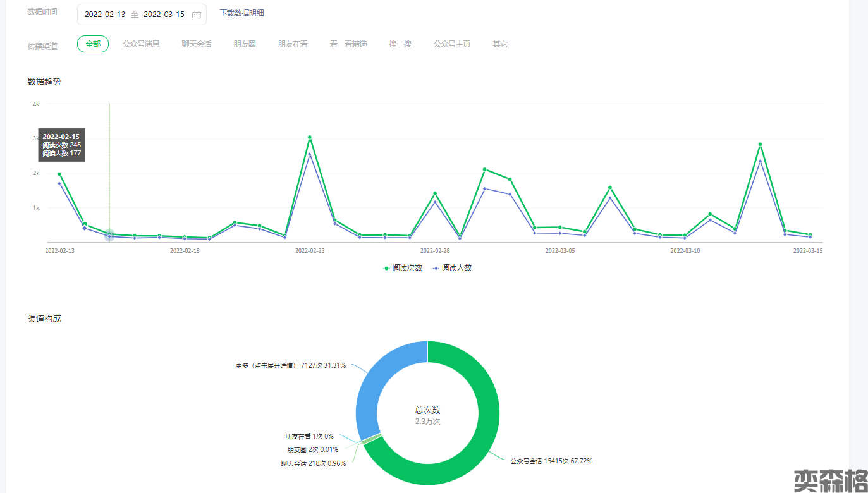Viewport: 868px width, 493px height.
Task: Select the 其它 channel filter
Action: point(500,44)
